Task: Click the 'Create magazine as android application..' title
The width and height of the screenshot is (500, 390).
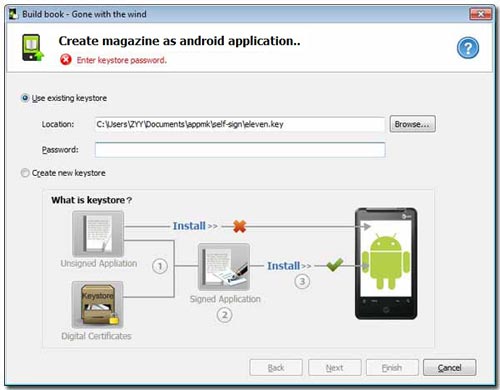Action: point(179,41)
